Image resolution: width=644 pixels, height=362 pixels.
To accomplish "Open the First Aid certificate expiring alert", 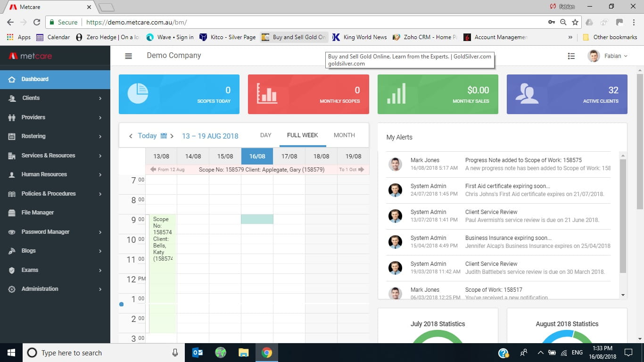I will 498,190.
